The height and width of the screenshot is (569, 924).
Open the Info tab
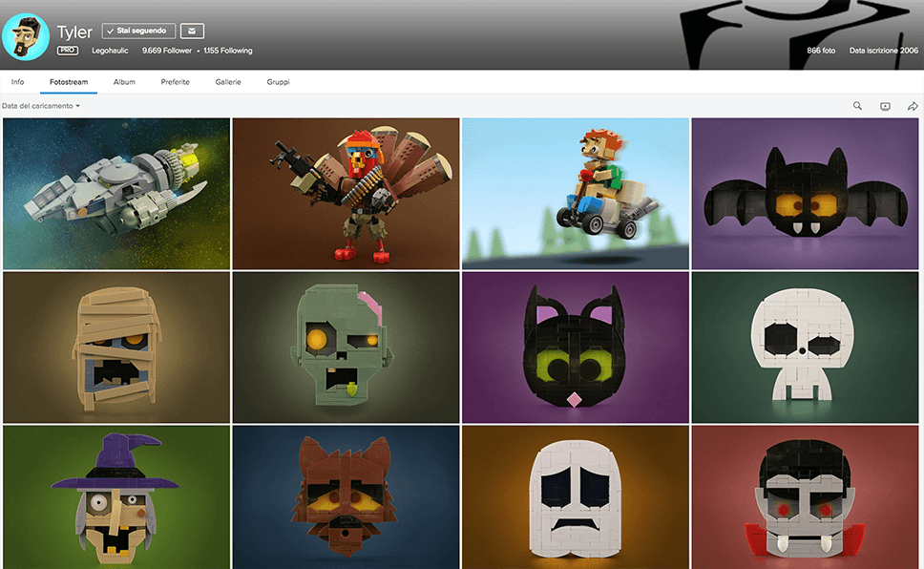click(18, 82)
